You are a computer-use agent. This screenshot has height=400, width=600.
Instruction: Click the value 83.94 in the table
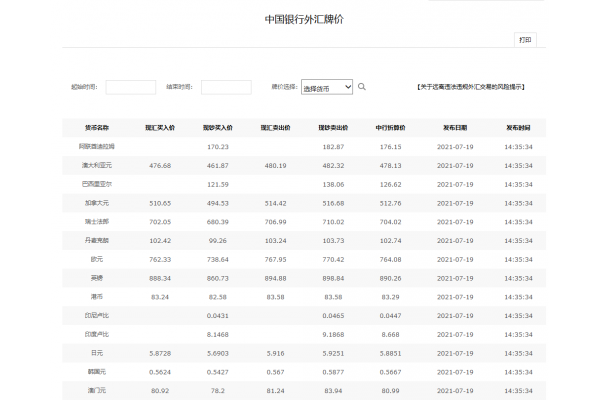click(333, 390)
